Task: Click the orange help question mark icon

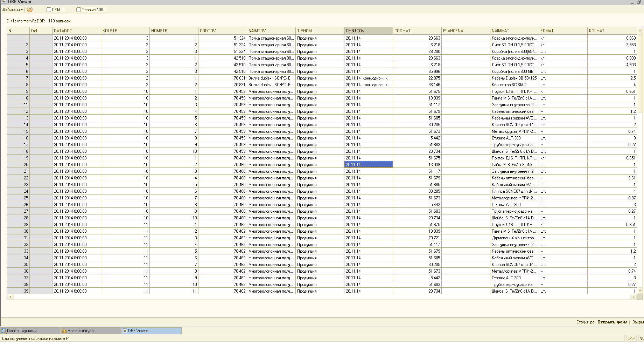Action: (x=30, y=10)
